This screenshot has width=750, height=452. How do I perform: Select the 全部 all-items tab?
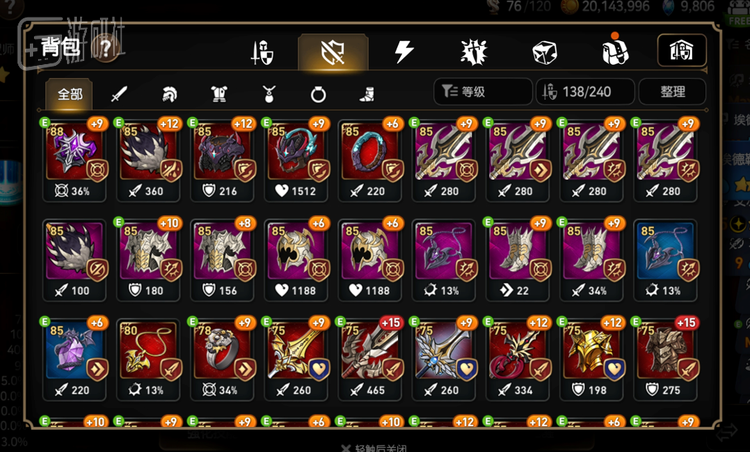click(x=70, y=94)
